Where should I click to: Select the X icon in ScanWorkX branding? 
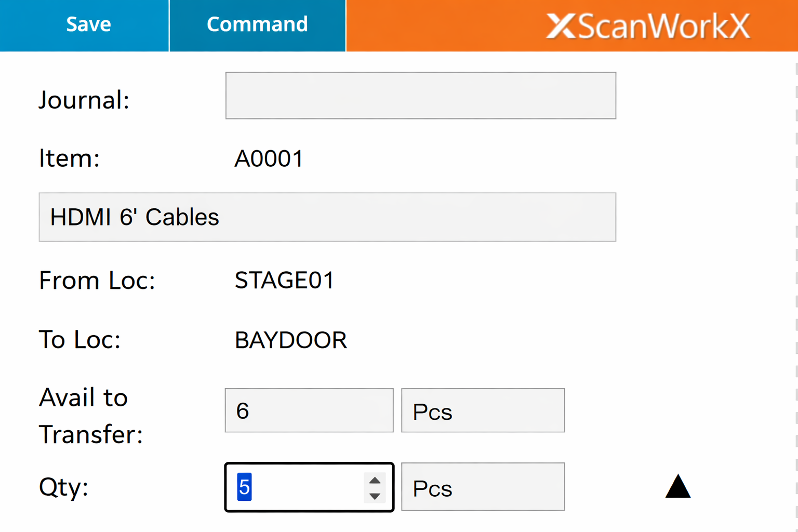[x=562, y=25]
